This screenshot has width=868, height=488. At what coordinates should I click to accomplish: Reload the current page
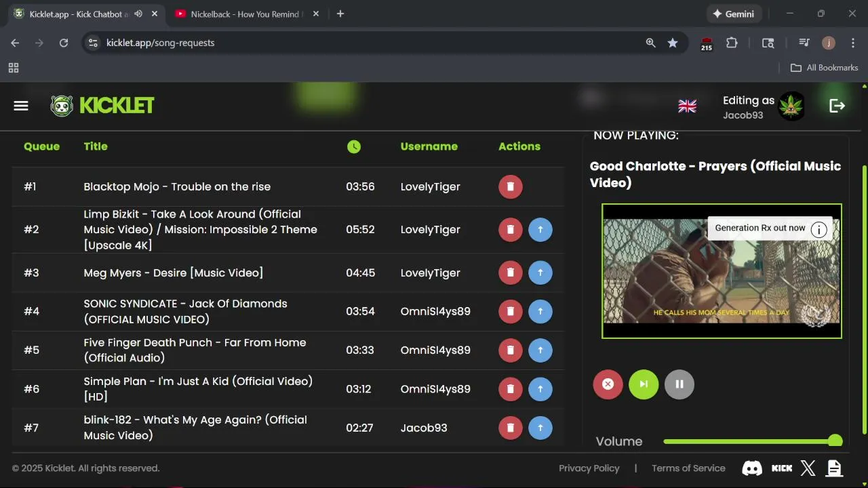point(64,43)
